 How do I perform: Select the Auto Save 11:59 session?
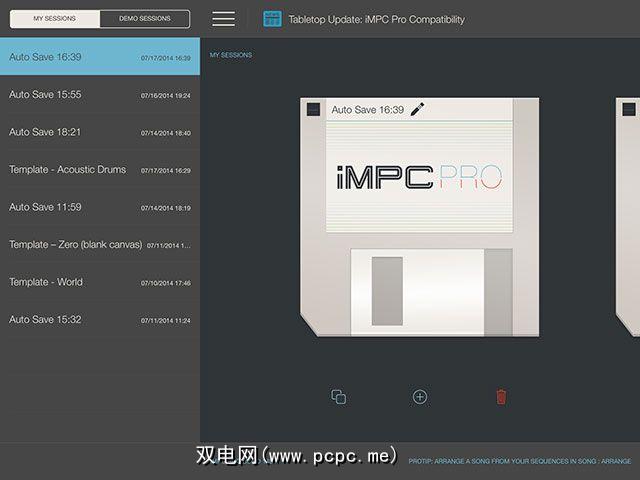[100, 207]
